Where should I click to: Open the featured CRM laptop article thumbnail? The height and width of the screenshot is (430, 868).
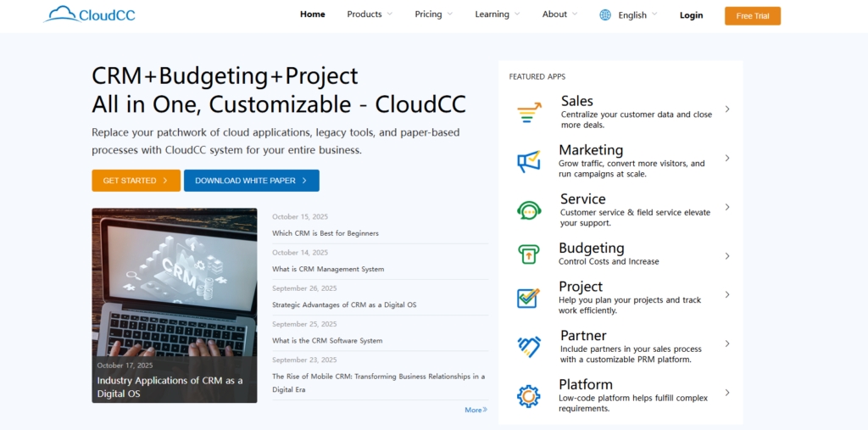click(174, 288)
